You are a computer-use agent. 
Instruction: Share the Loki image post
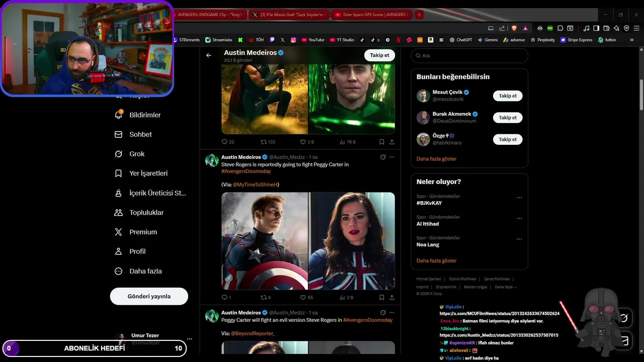tap(392, 142)
